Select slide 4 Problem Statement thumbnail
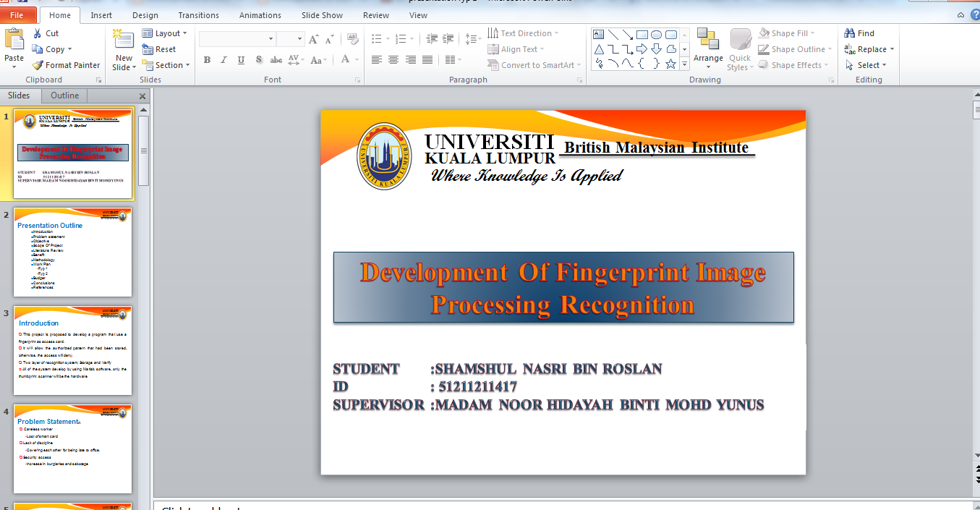 click(72, 449)
